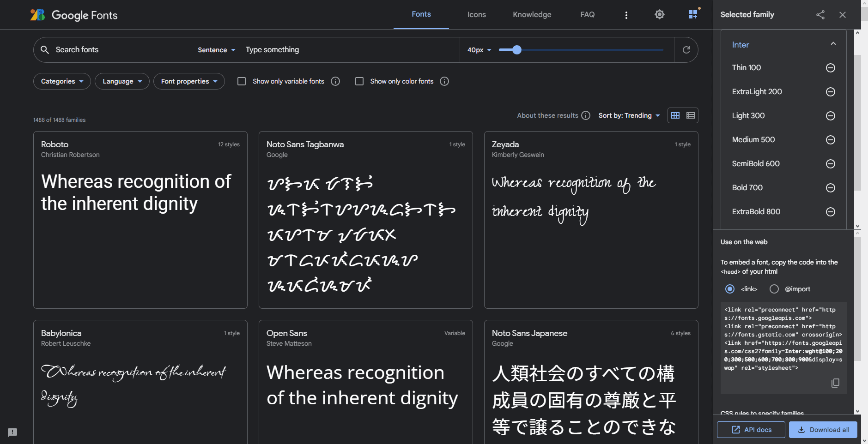Remove SemiBold 600 style
Image resolution: width=868 pixels, height=444 pixels.
830,164
